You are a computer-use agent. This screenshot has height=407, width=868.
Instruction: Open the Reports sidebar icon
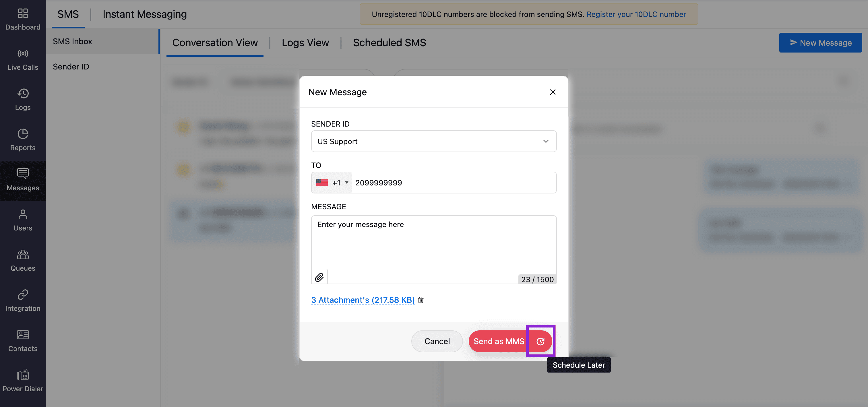(x=23, y=140)
